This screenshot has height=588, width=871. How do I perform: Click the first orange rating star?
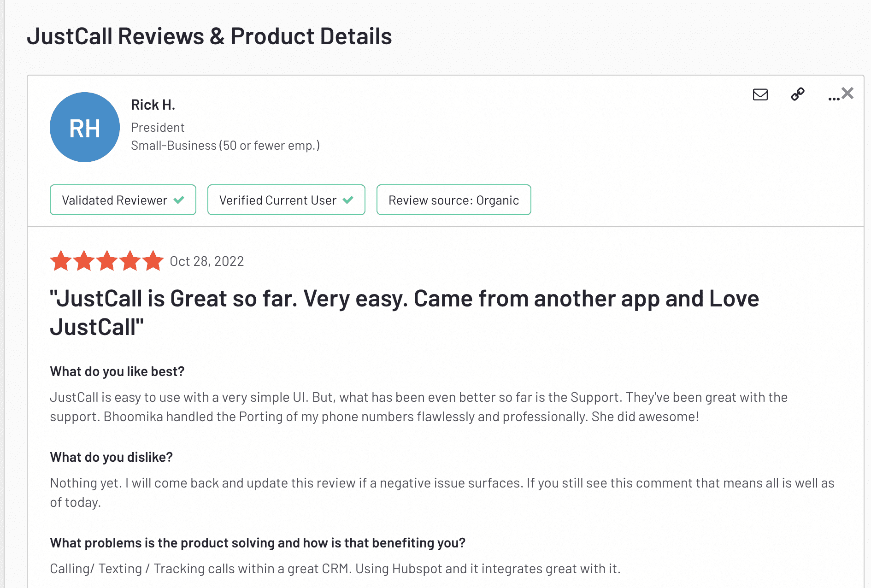[61, 261]
